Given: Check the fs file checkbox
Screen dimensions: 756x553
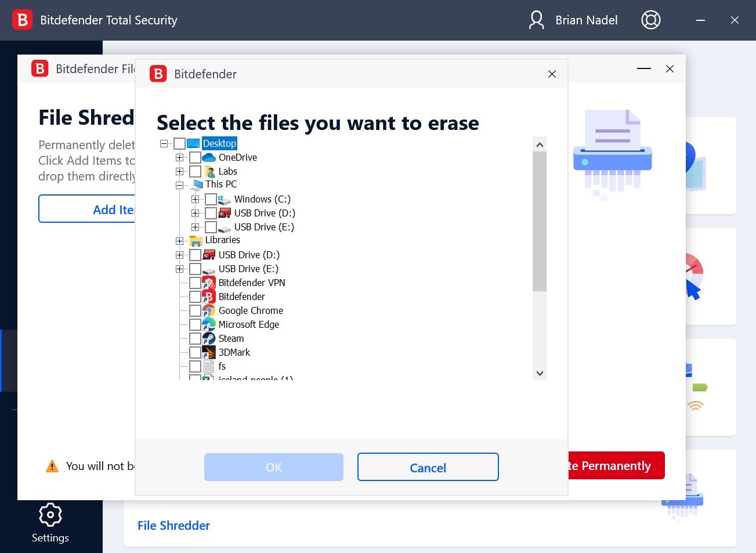Looking at the screenshot, I should 195,366.
